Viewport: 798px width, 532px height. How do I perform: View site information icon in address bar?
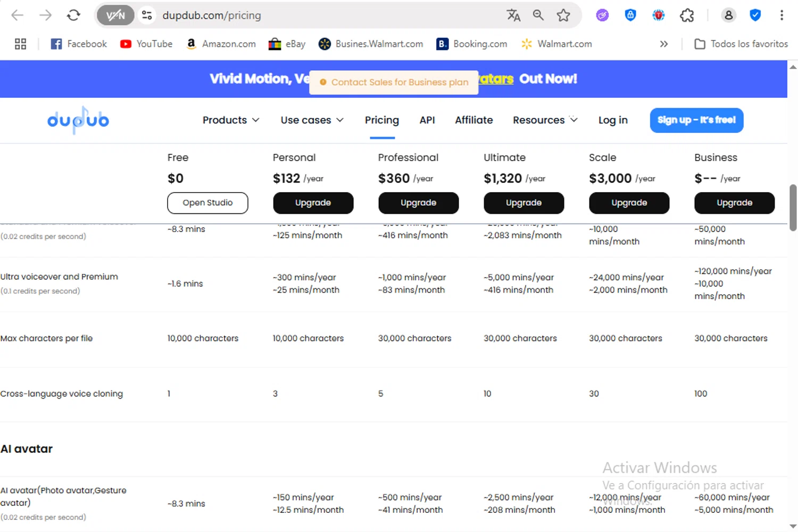147,15
